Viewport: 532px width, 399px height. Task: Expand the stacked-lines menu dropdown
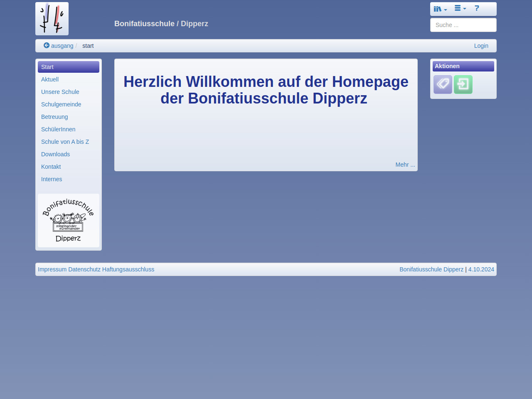[x=460, y=8]
